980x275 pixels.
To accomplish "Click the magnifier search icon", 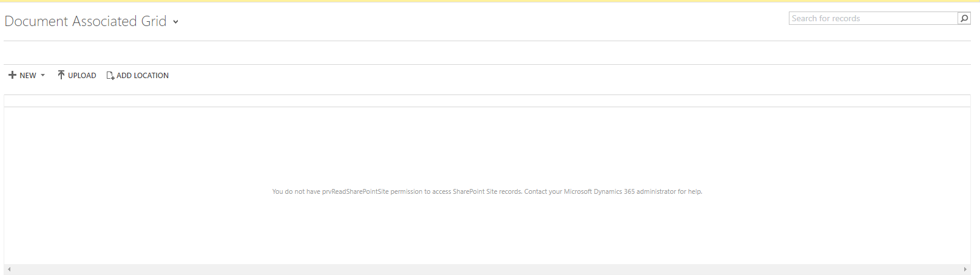I will tap(964, 18).
